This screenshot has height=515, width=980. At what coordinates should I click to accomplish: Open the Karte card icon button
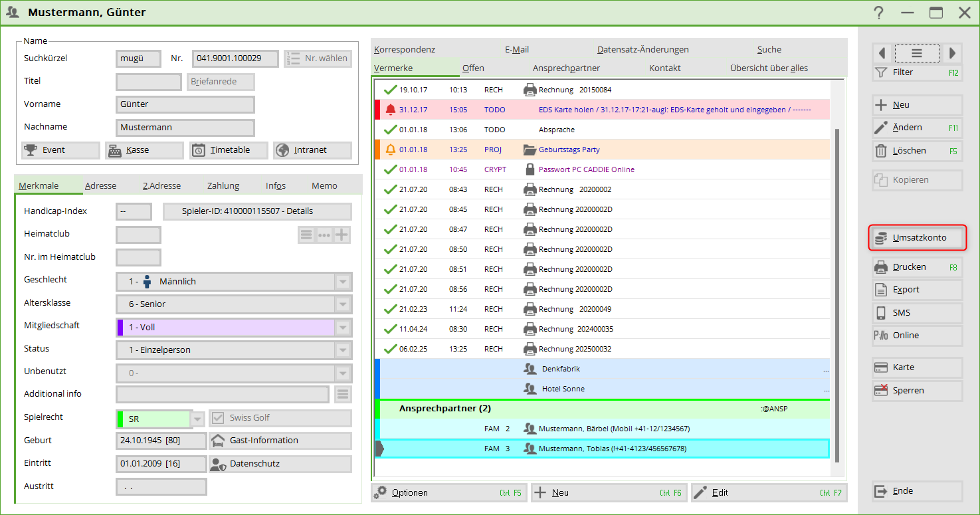click(x=881, y=367)
